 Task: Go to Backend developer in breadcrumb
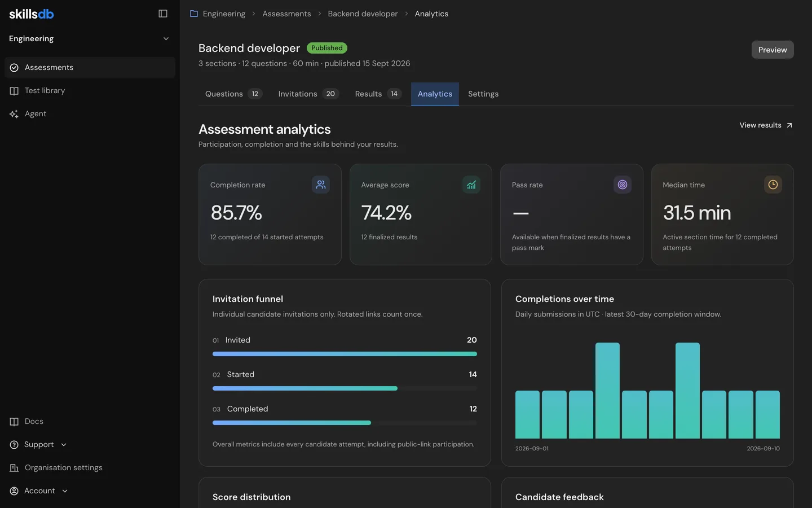[x=363, y=14]
